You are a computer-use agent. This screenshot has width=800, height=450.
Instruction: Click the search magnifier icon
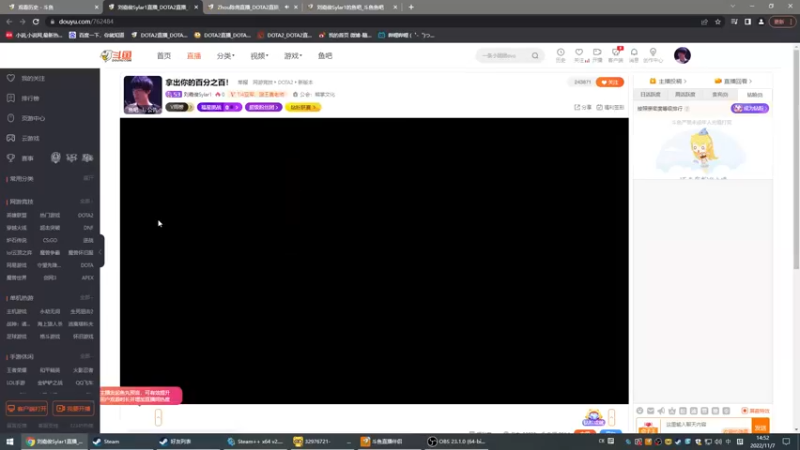click(x=535, y=56)
